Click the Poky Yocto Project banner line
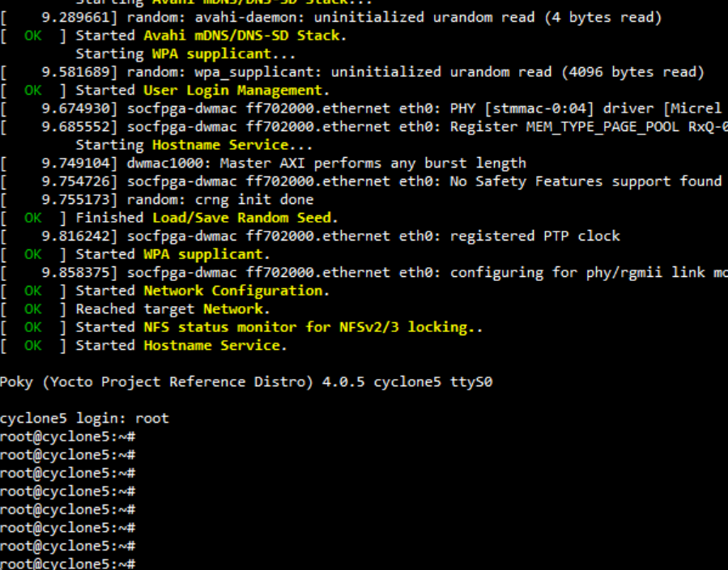This screenshot has height=570, width=728. 245,382
